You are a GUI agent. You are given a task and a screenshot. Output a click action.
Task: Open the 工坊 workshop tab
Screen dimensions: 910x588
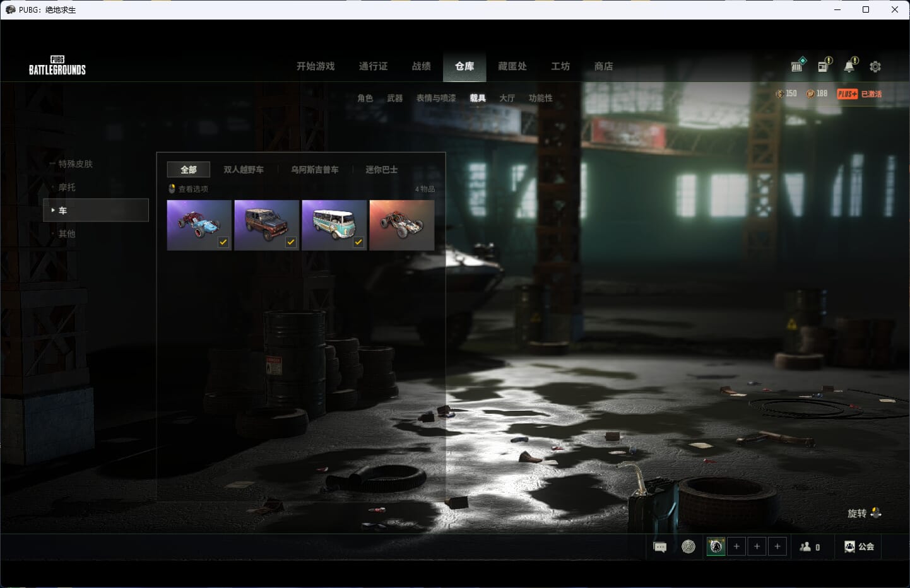pos(560,66)
